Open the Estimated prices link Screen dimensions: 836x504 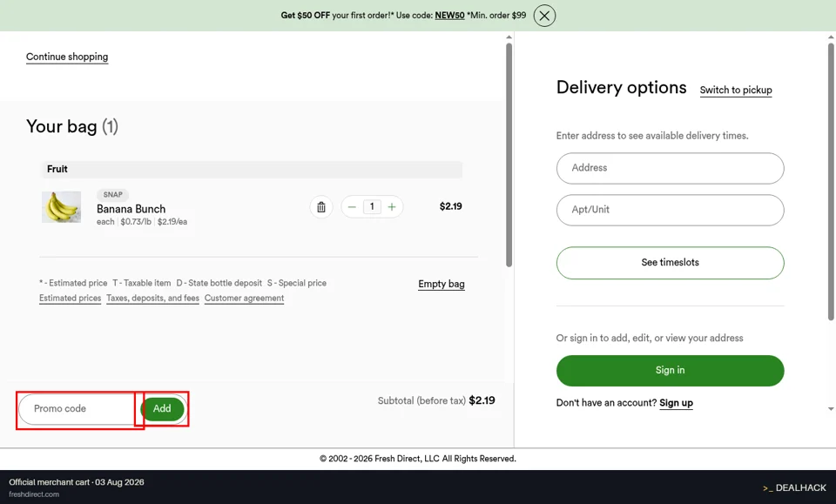tap(70, 299)
